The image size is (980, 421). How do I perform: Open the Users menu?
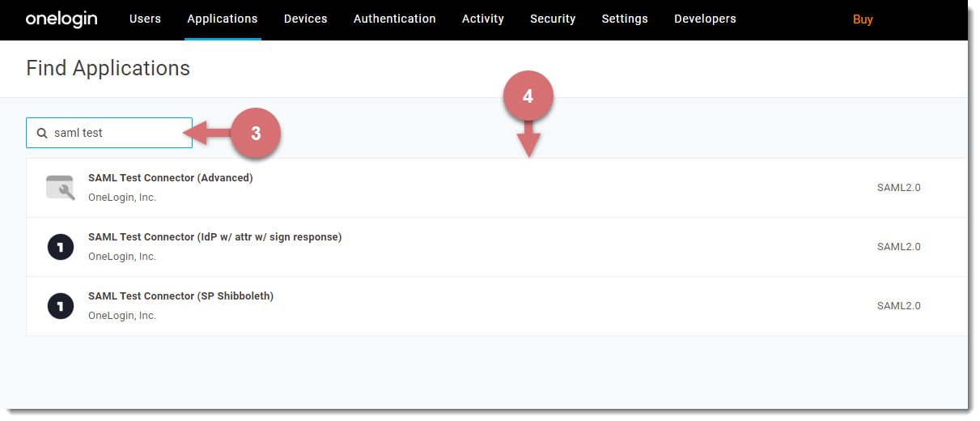145,19
